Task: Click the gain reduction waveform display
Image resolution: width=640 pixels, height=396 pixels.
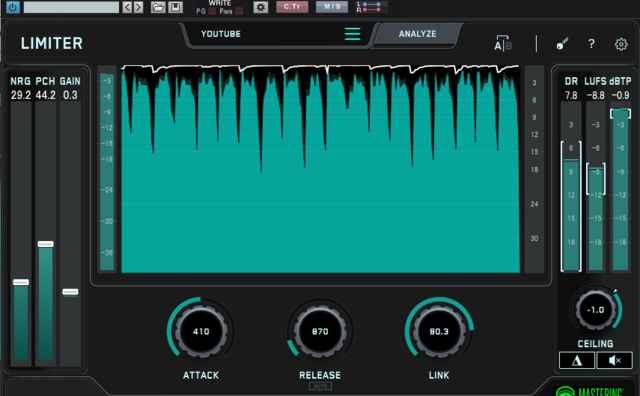Action: (x=320, y=169)
